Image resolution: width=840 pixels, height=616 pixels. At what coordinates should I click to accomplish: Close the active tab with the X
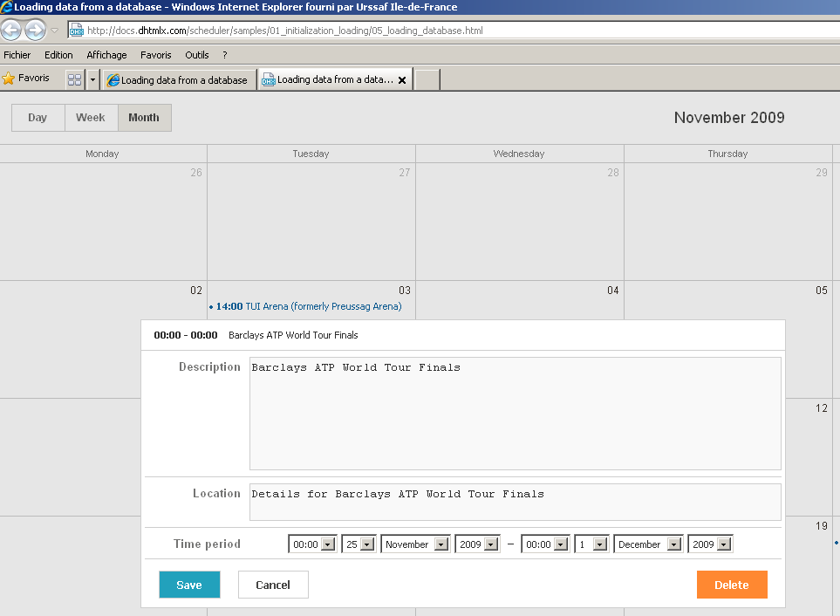402,79
